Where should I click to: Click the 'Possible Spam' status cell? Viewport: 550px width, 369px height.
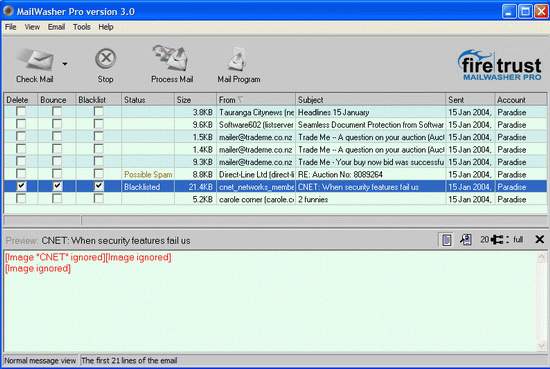tap(148, 174)
